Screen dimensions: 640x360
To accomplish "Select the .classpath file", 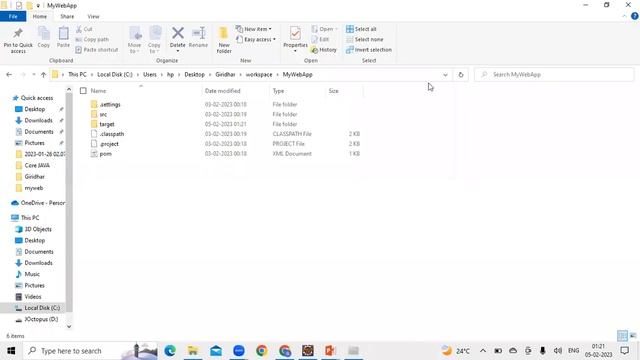I will click(x=111, y=134).
